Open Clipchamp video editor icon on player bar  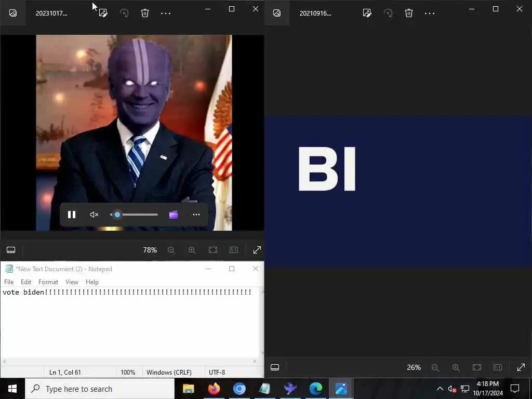[174, 215]
